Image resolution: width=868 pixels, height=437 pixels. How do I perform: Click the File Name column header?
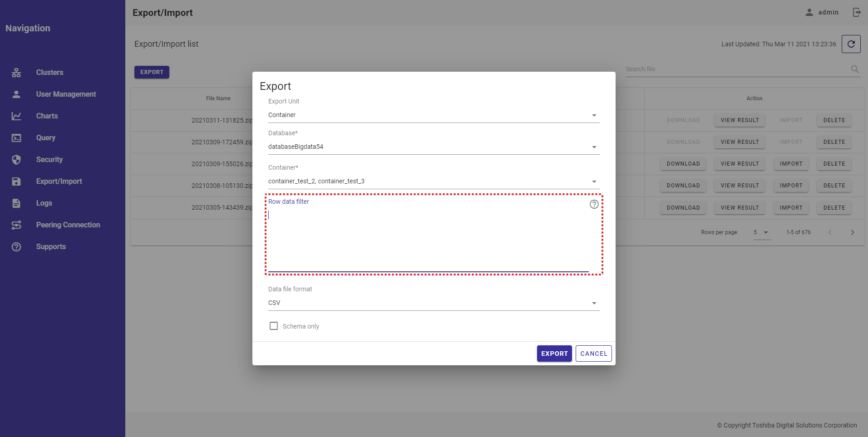[x=218, y=98]
